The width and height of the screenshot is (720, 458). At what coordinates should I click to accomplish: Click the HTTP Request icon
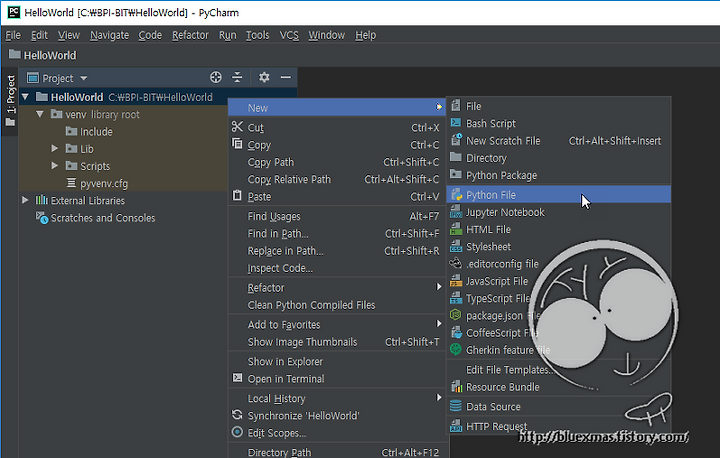456,426
